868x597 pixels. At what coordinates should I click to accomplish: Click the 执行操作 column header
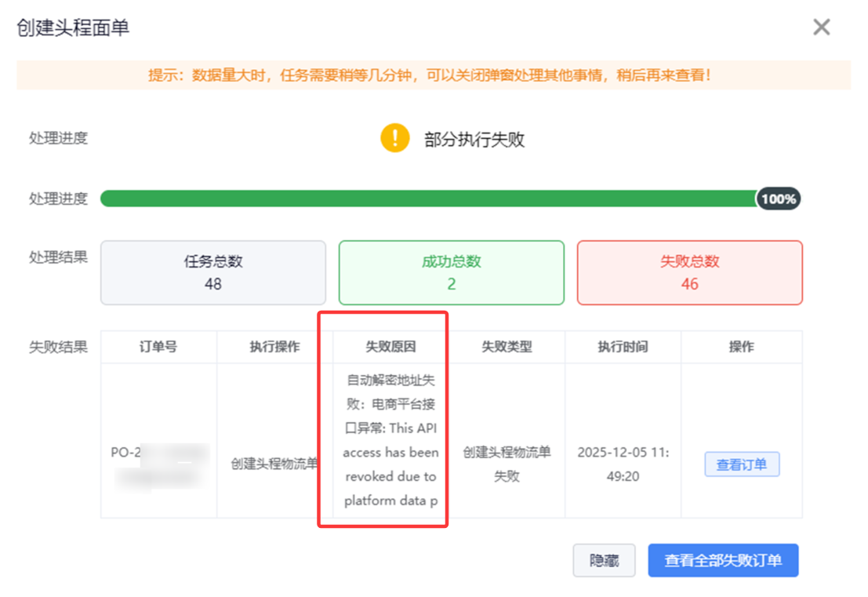coord(274,347)
